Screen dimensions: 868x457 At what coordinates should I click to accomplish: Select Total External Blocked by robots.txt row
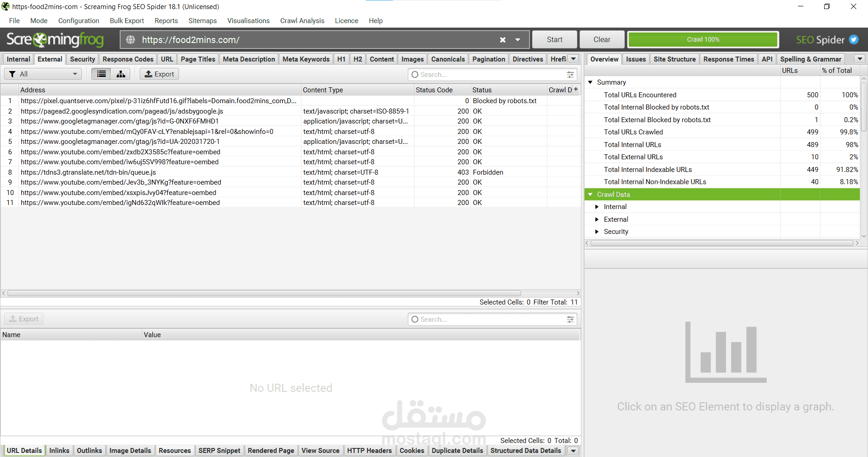(x=722, y=120)
